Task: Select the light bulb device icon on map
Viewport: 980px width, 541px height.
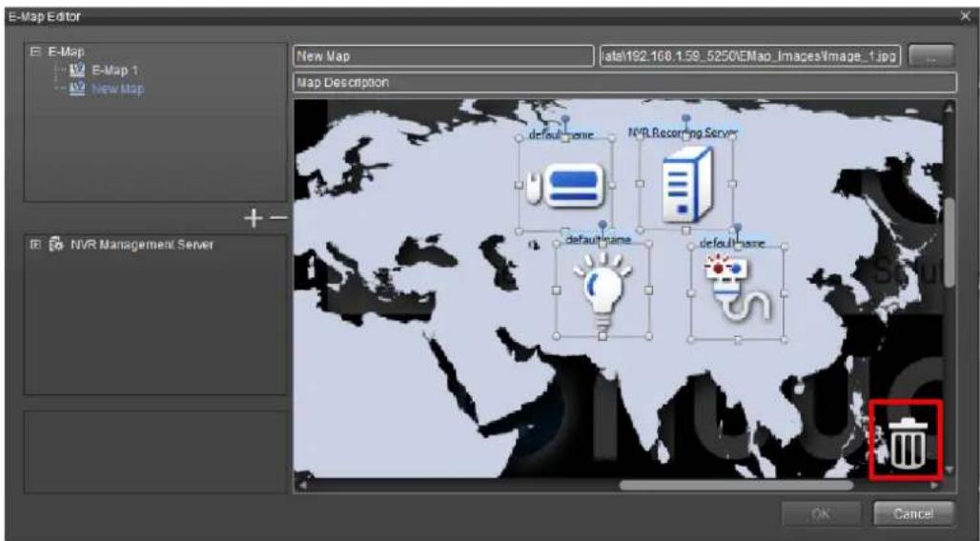Action: click(x=602, y=290)
